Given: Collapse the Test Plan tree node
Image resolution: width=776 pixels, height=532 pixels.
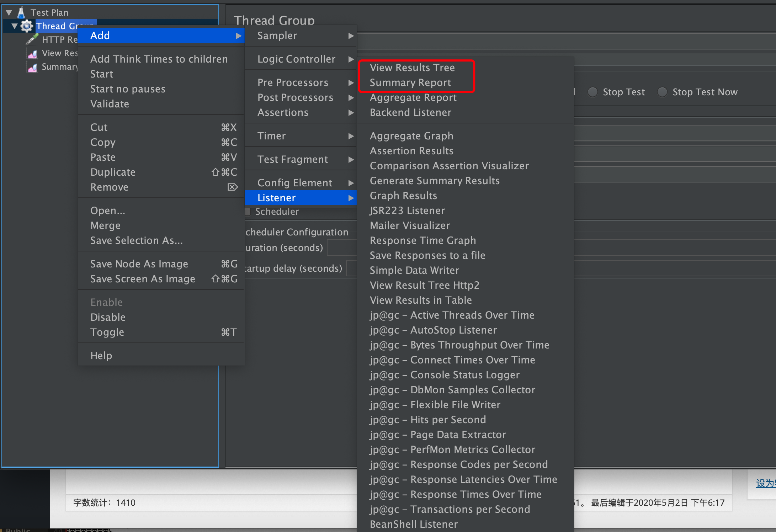Looking at the screenshot, I should point(9,13).
